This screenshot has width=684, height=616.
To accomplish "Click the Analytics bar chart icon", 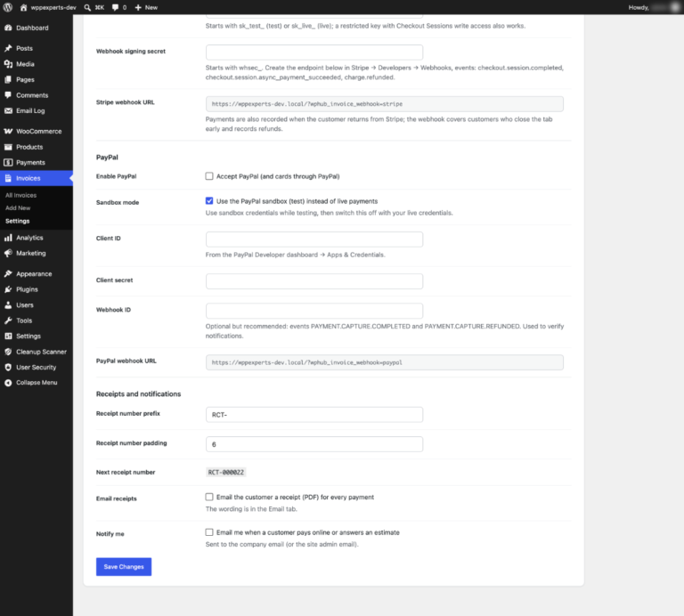I will (x=8, y=238).
